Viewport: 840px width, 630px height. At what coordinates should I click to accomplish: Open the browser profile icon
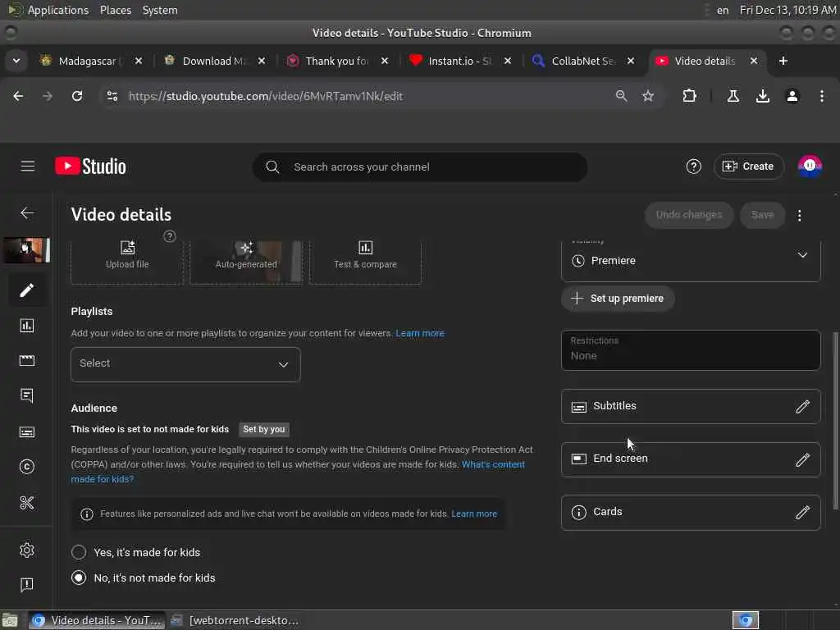(792, 96)
